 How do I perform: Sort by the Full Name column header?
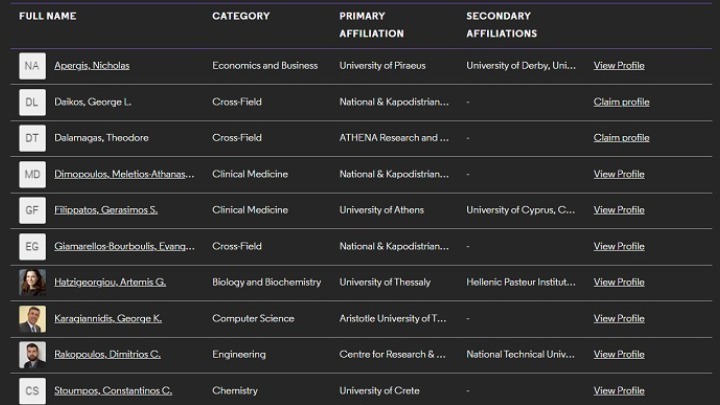click(x=47, y=16)
